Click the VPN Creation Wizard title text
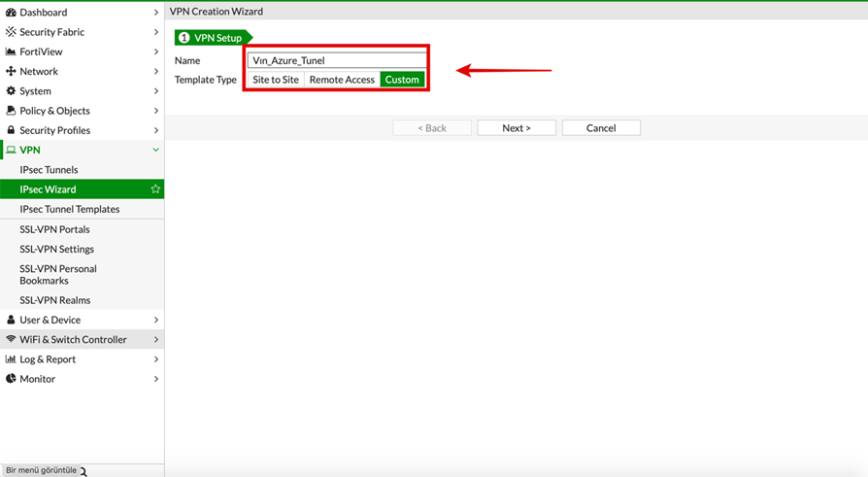 [217, 11]
